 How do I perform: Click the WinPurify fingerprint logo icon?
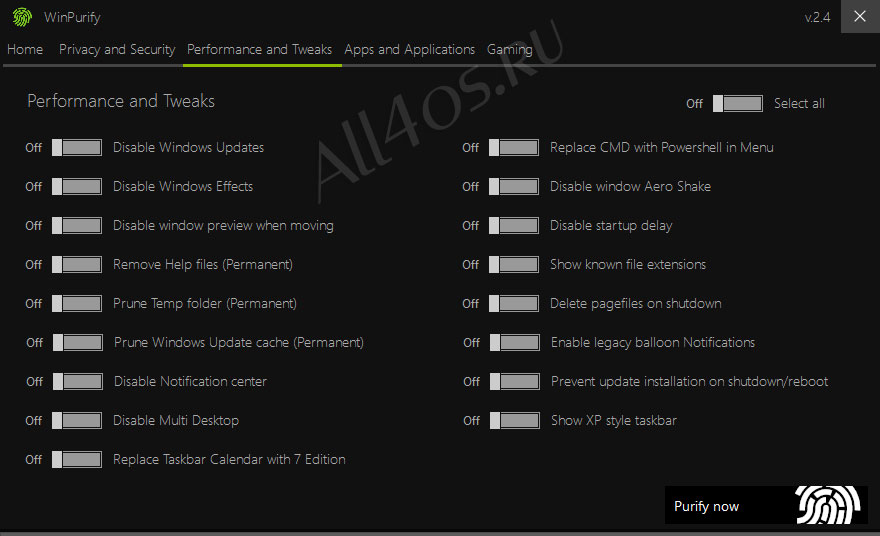(22, 17)
